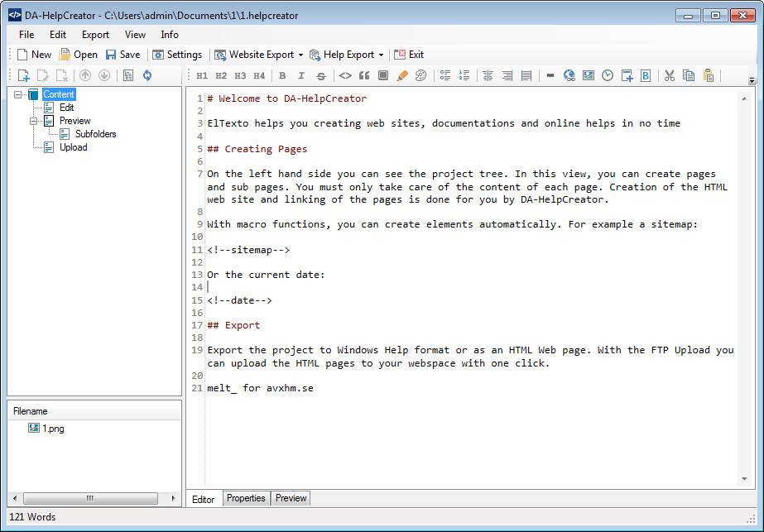Select the Edit page in tree
Screen dimensions: 764x532
click(x=67, y=108)
